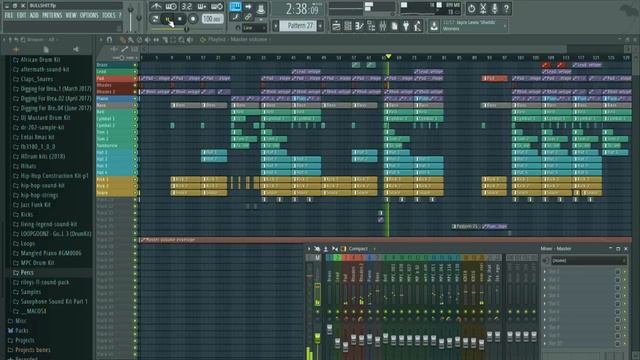640x360 pixels.
Task: Click the 2:38:09 time display
Action: [302, 9]
